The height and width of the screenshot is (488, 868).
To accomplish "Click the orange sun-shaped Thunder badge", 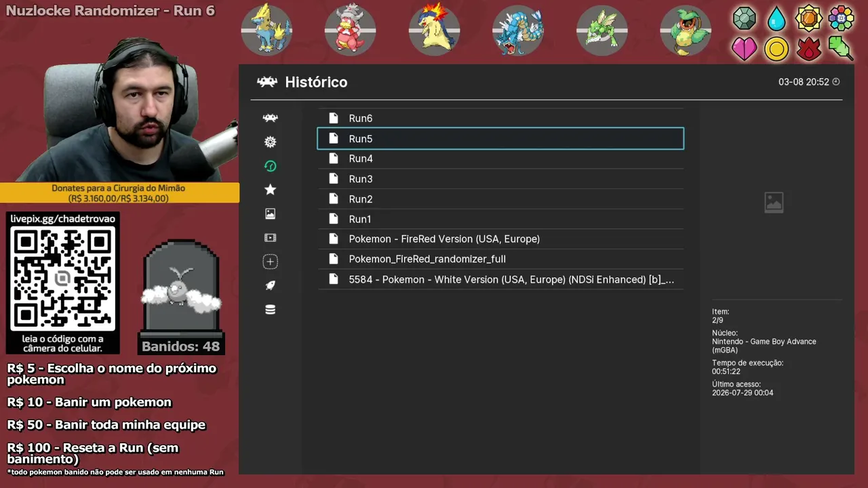I will pyautogui.click(x=808, y=18).
